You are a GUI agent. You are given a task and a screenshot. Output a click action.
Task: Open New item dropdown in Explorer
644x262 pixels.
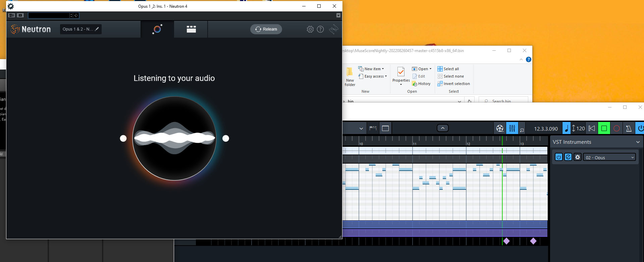371,69
